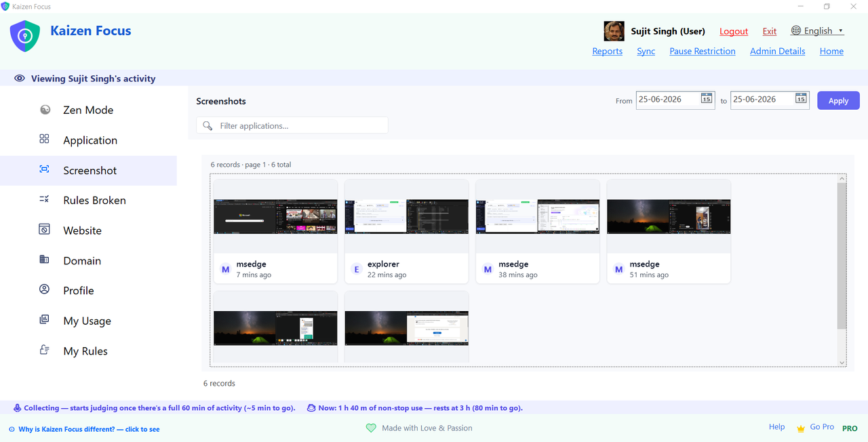Click the Collecting status icon in the status bar
The width and height of the screenshot is (868, 442).
[17, 408]
